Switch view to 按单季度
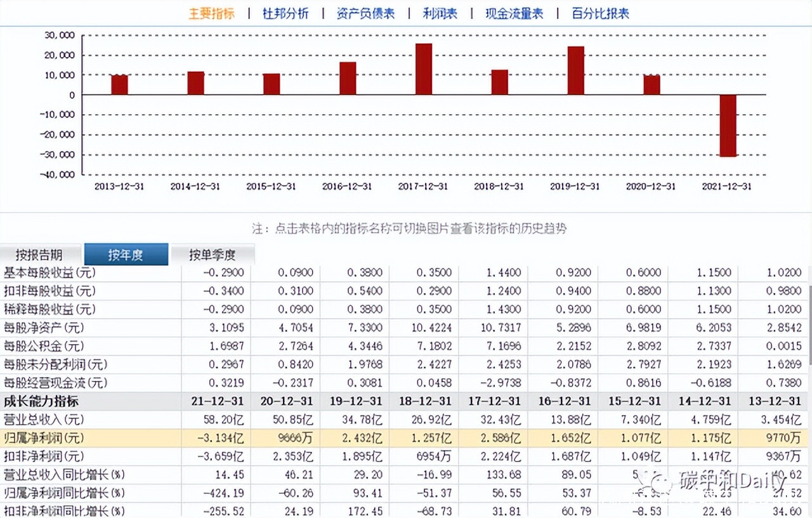 (212, 255)
